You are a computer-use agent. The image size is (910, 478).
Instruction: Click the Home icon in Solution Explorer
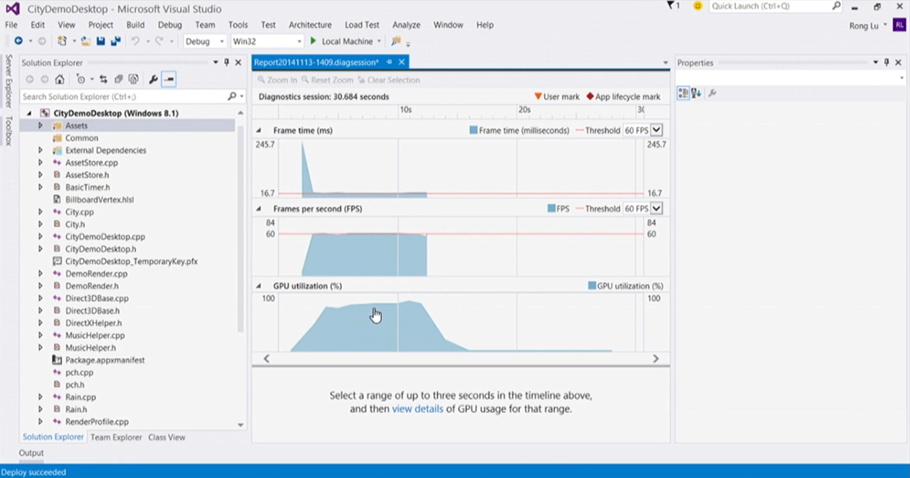click(60, 79)
